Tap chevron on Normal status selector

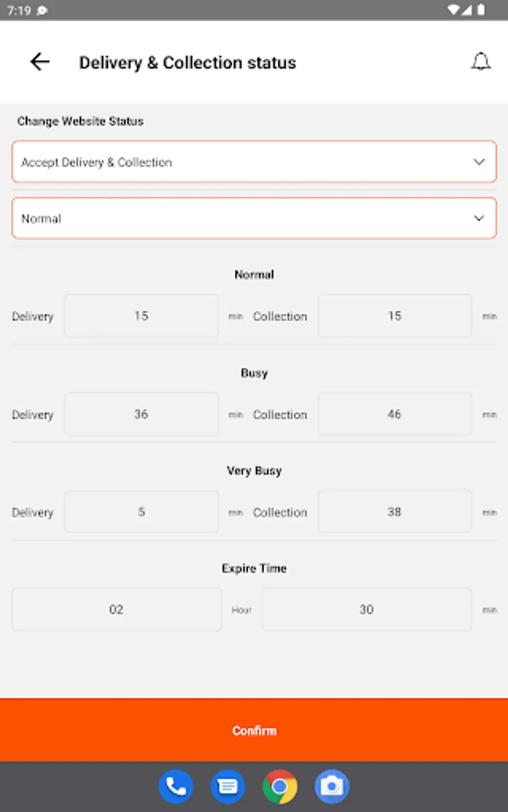point(479,218)
